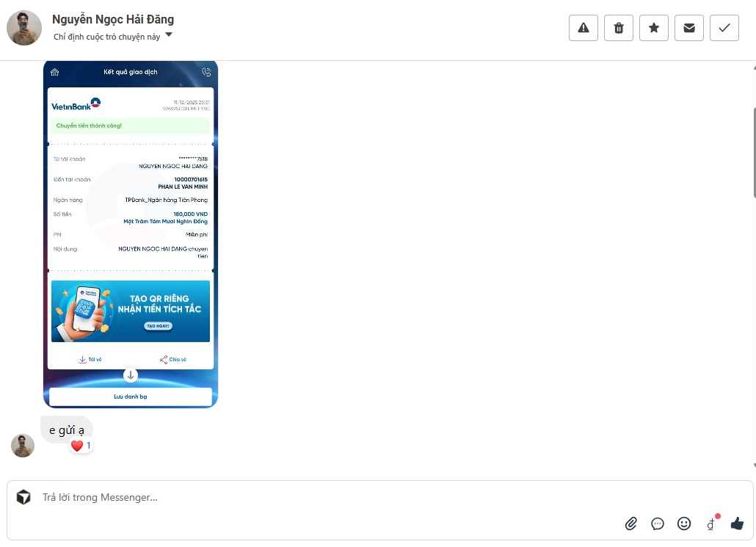This screenshot has height=547, width=756.
Task: Click 'Chia sẻ' in receipt image
Action: point(172,359)
